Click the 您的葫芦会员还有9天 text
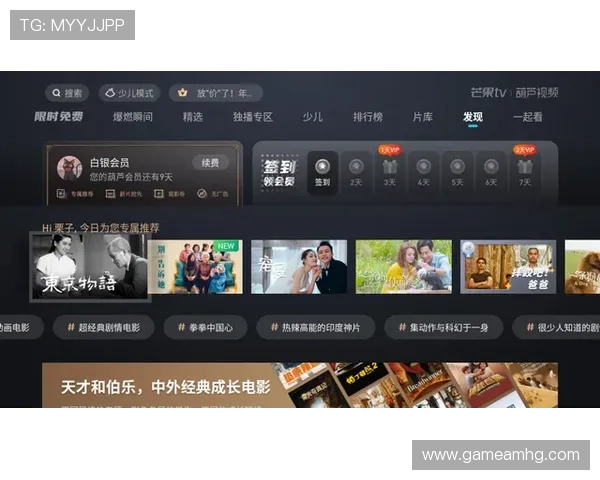 [x=131, y=177]
